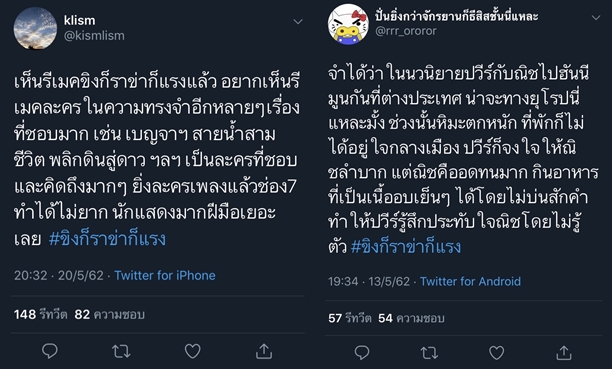Retweet the @rrr_ororor tweet
This screenshot has width=612, height=369.
click(x=429, y=353)
